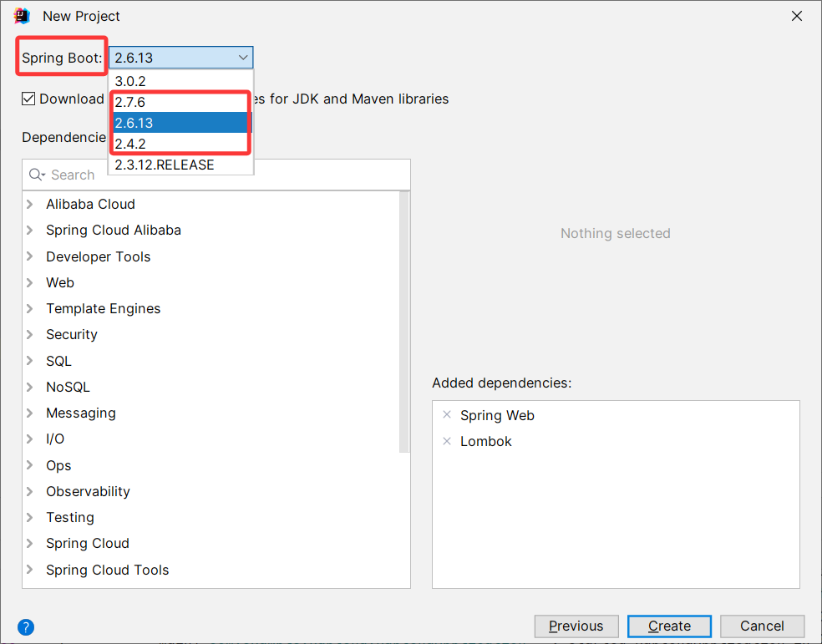Click the IntelliJ IDEA logo icon

22,16
